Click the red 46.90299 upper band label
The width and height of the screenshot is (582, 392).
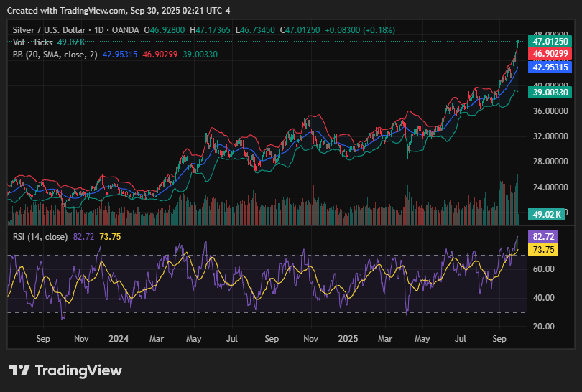coord(549,54)
